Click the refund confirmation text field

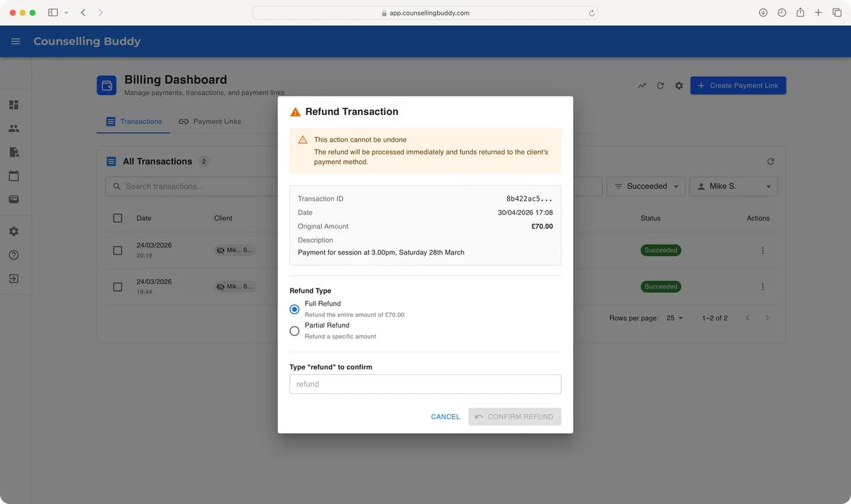[x=425, y=384]
